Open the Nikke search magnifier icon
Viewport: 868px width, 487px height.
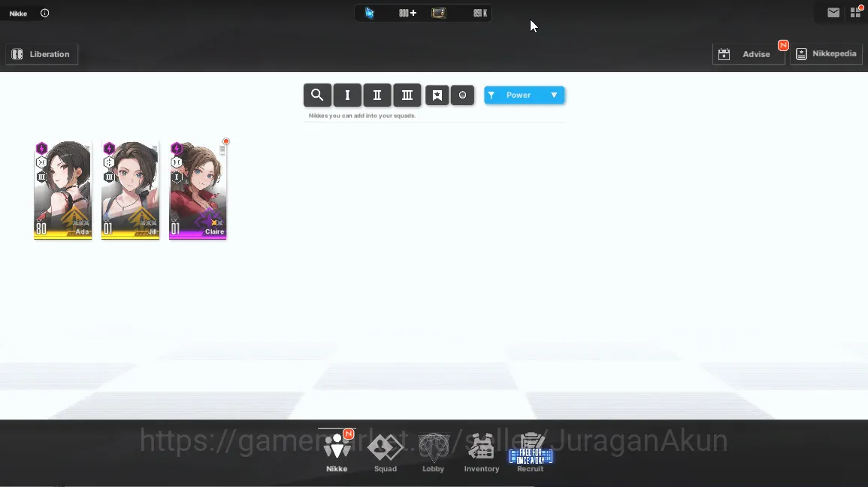[x=317, y=95]
